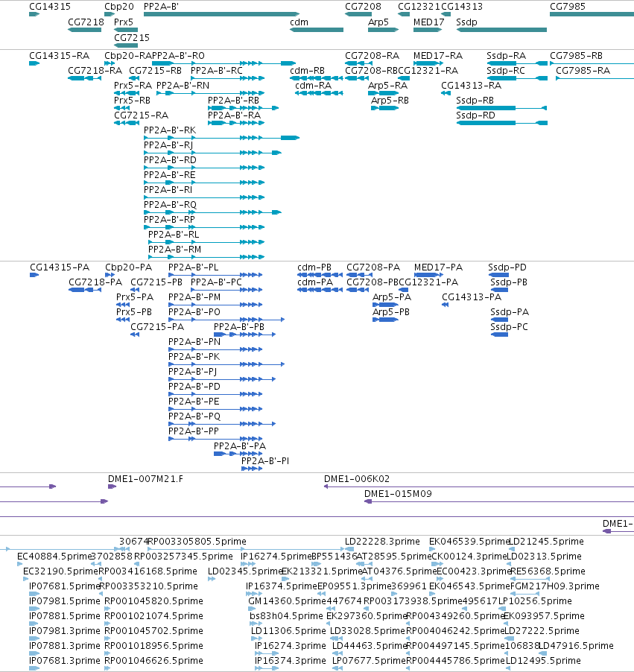
Task: Click protein CG14313-PA label
Action: [472, 297]
